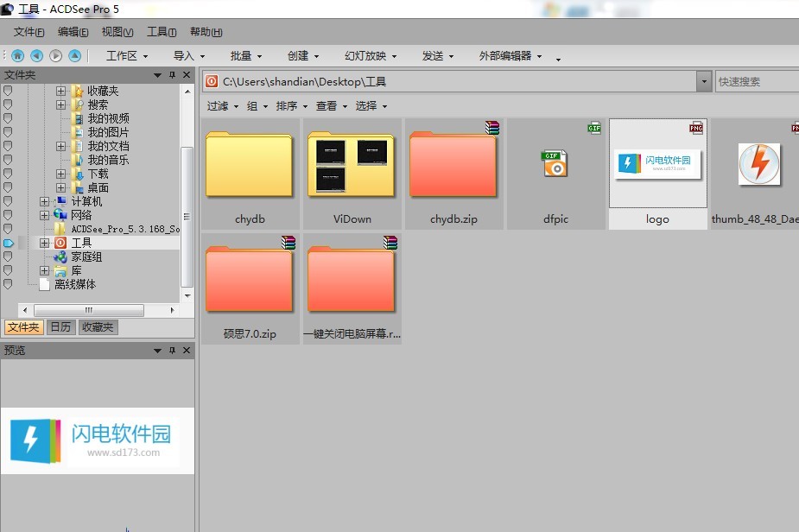Toggle easy-select marker beside 我的音乐 row
Screen dimensions: 799x532
(x=8, y=160)
